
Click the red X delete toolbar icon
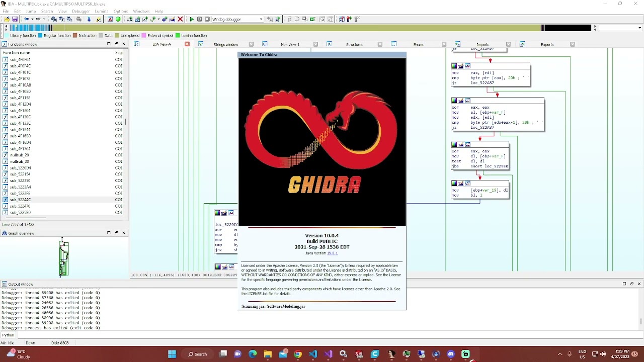click(180, 19)
